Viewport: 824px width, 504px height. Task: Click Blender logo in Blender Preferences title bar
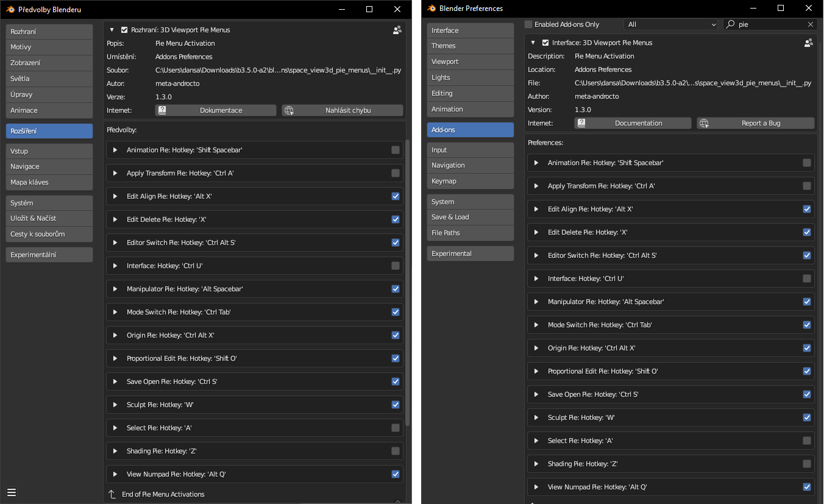pos(432,9)
